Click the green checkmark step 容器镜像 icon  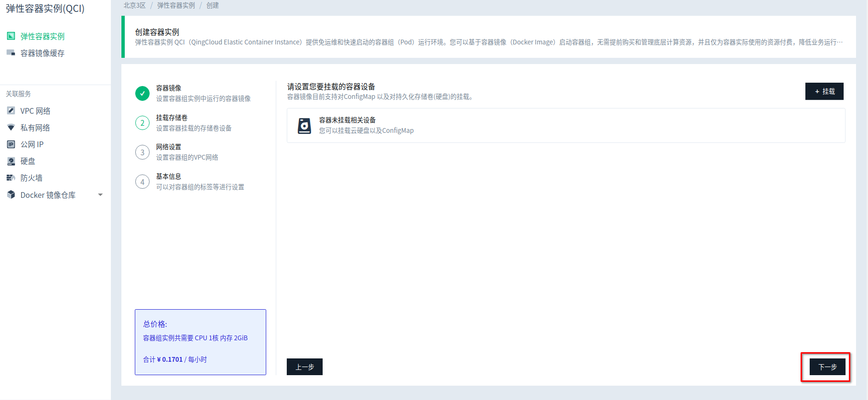(142, 94)
